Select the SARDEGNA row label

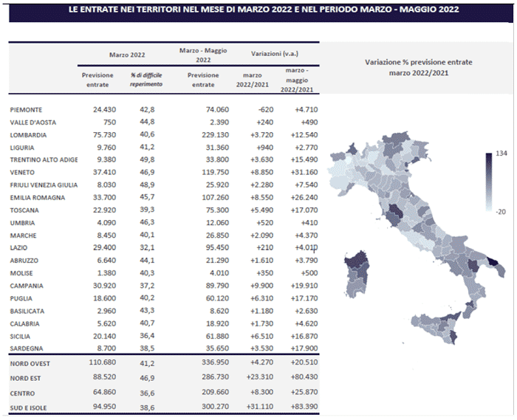[27, 348]
